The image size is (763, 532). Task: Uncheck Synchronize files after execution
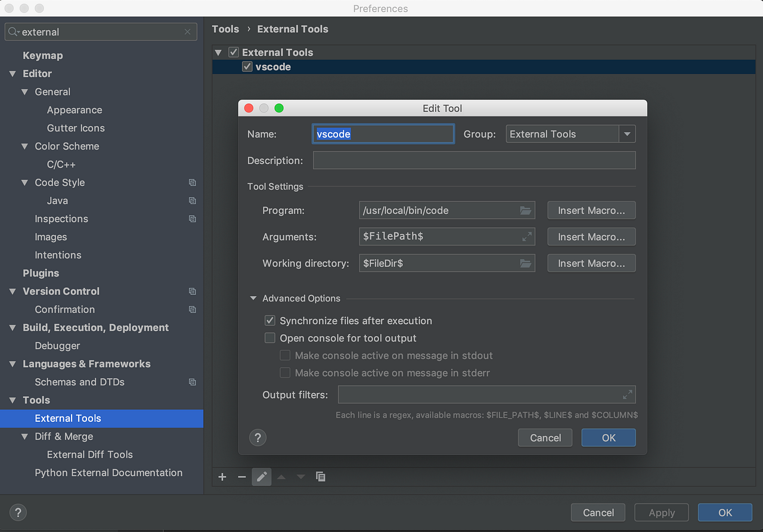point(269,320)
